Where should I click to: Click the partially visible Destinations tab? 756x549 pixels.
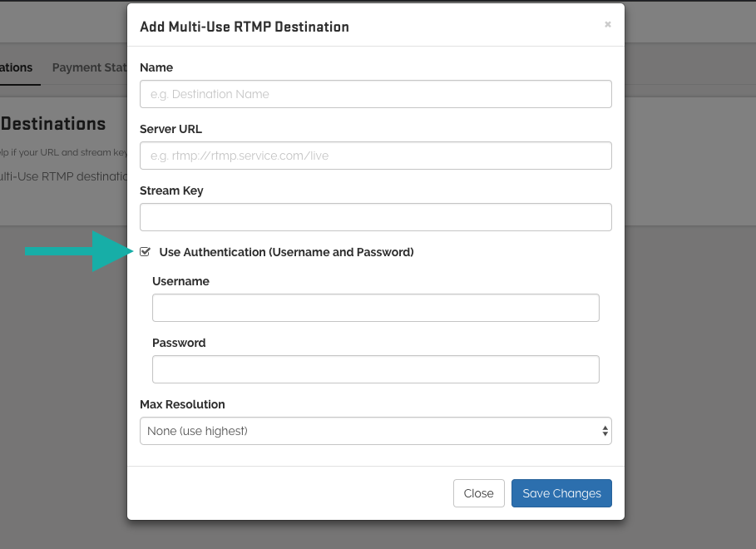coord(17,68)
